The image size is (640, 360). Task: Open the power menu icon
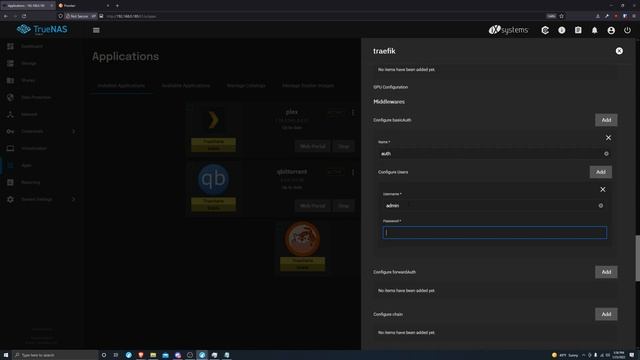(627, 30)
